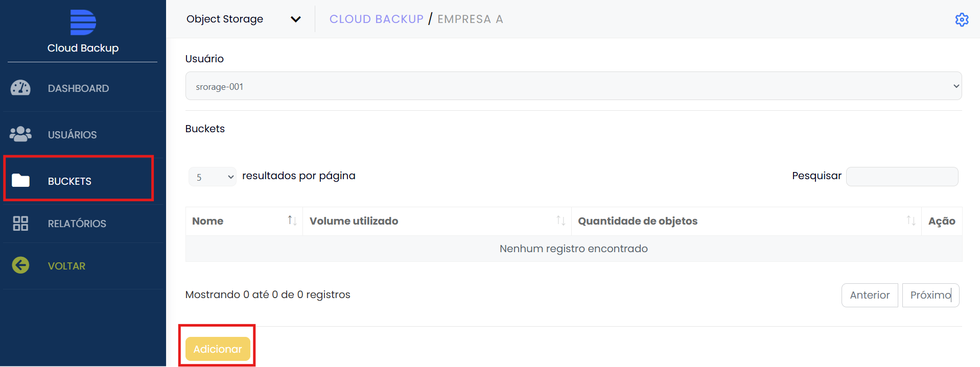Select the Dashboard gauge icon
This screenshot has width=980, height=367.
pos(20,88)
